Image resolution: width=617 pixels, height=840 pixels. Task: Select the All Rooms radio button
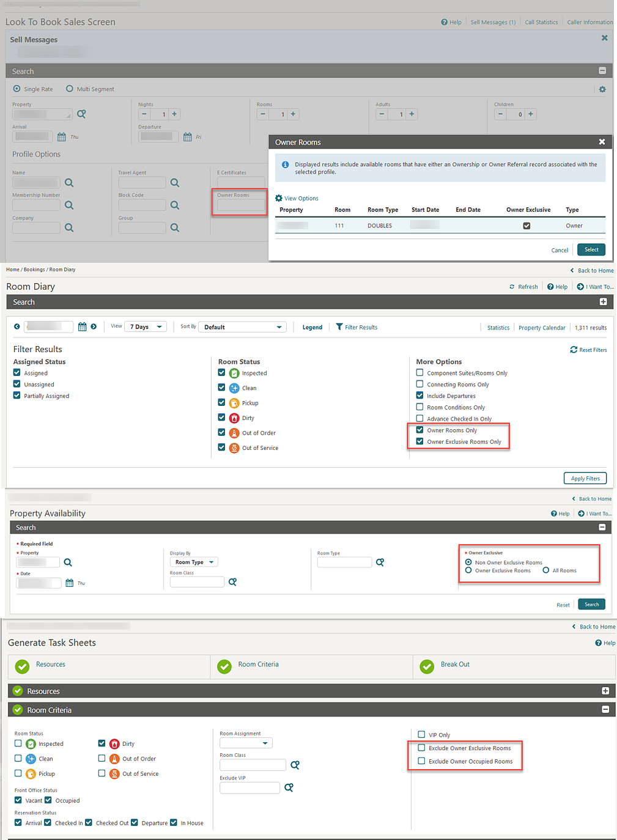[x=545, y=570]
